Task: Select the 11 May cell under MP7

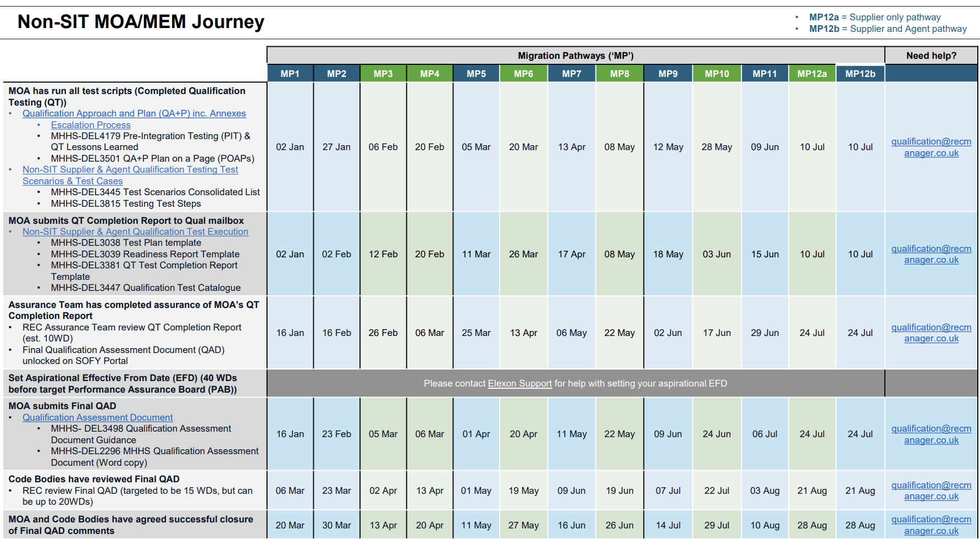Action: (572, 434)
